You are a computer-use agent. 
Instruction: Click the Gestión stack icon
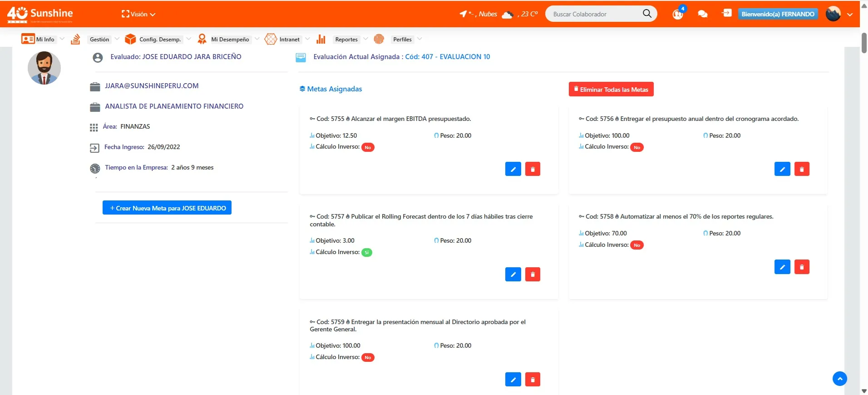75,40
